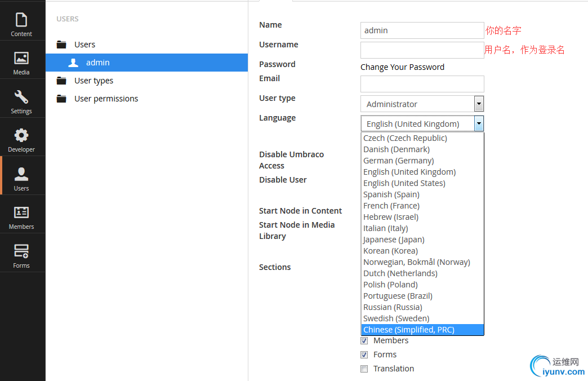The width and height of the screenshot is (588, 381).
Task: Open the Content section icon
Action: click(21, 20)
